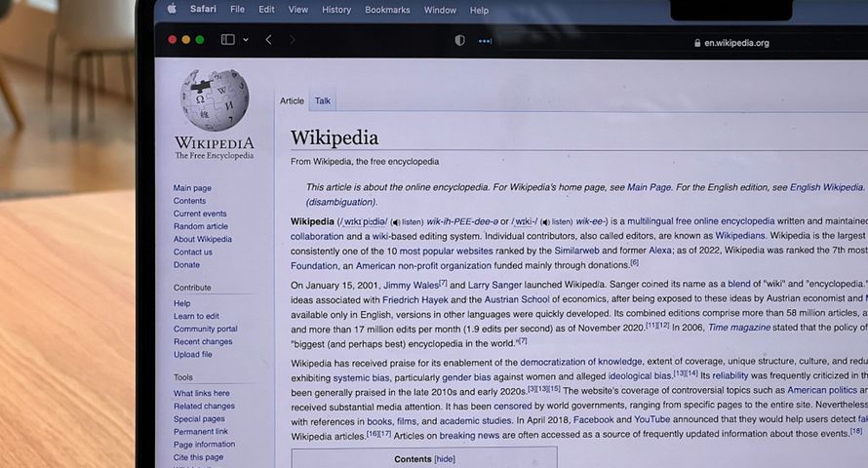This screenshot has height=468, width=868.
Task: Follow the English Wikipedia hatnote link
Action: [826, 187]
